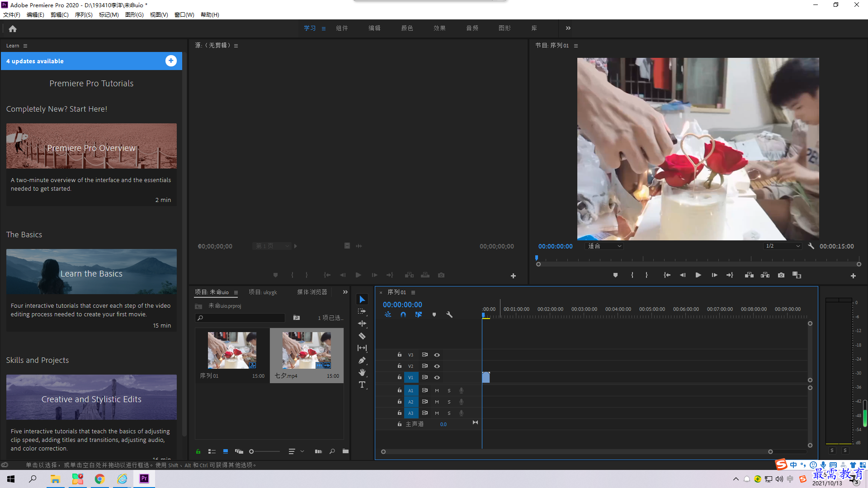
Task: Select the Selection tool arrow
Action: coord(362,300)
